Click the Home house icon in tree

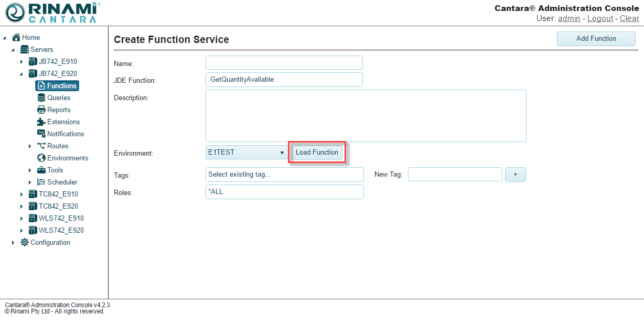tap(16, 37)
